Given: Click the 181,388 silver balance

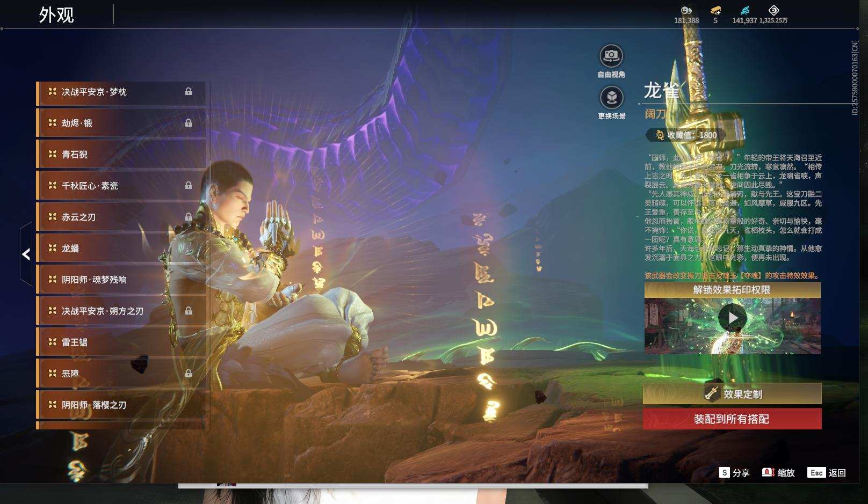Looking at the screenshot, I should point(686,20).
